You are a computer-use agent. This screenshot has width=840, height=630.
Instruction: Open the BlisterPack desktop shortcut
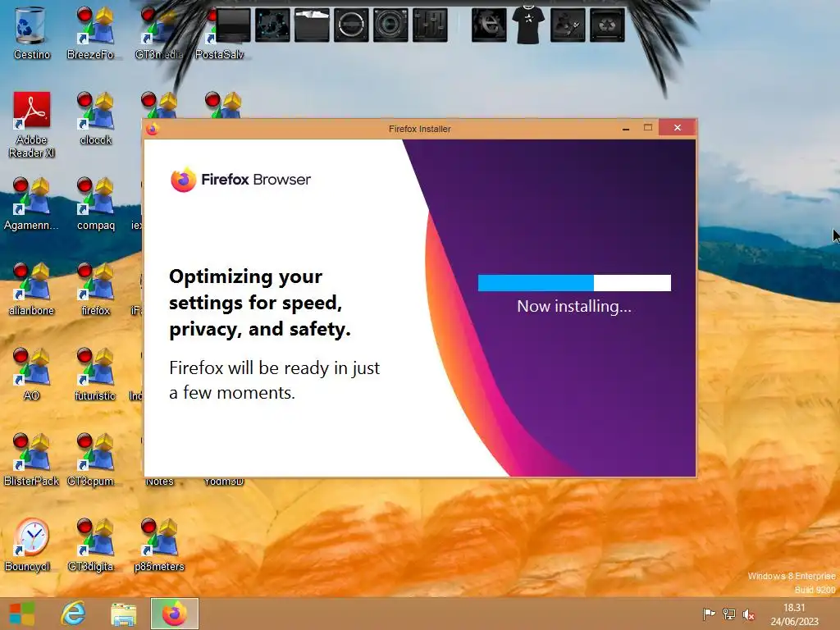coord(31,459)
